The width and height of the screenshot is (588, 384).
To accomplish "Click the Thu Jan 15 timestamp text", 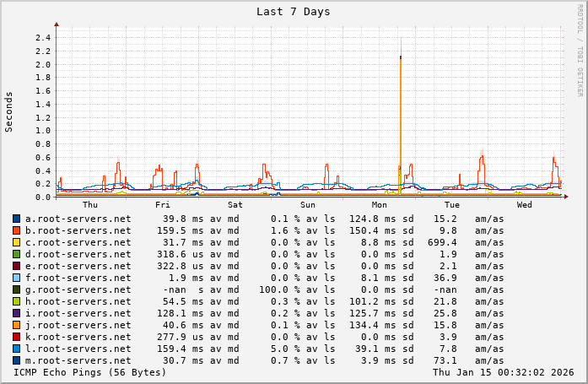I will [503, 372].
